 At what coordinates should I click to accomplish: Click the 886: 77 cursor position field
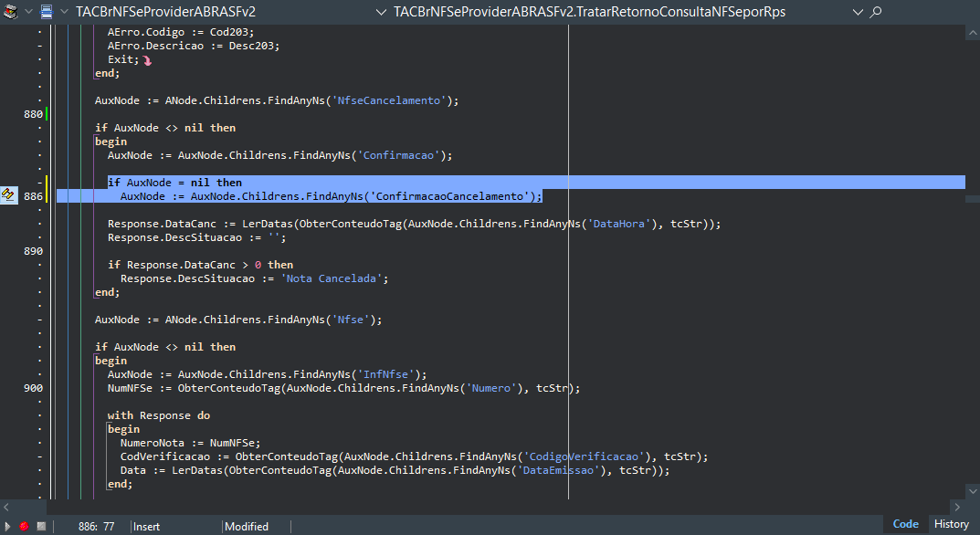point(96,527)
